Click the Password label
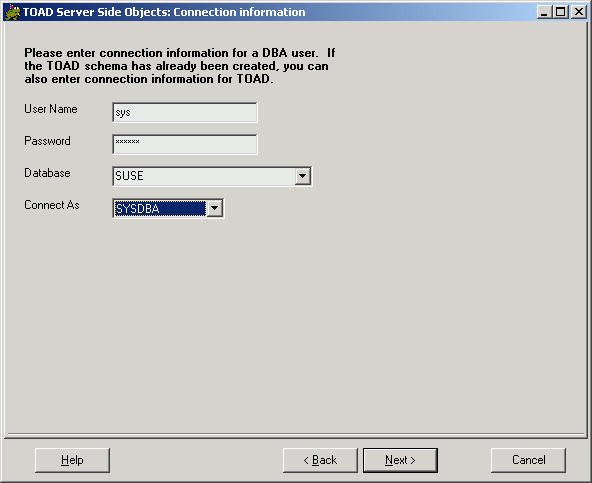 (47, 141)
